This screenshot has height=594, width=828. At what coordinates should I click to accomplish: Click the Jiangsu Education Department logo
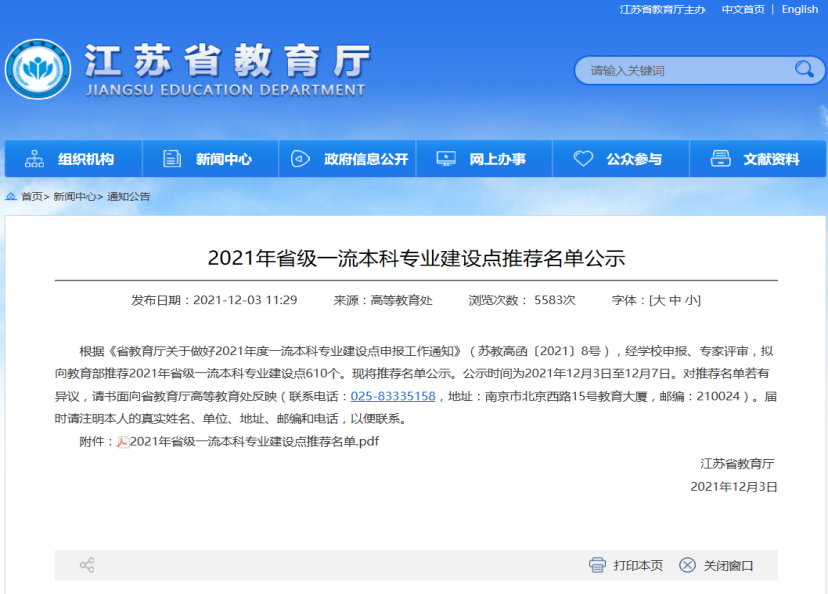[x=38, y=70]
